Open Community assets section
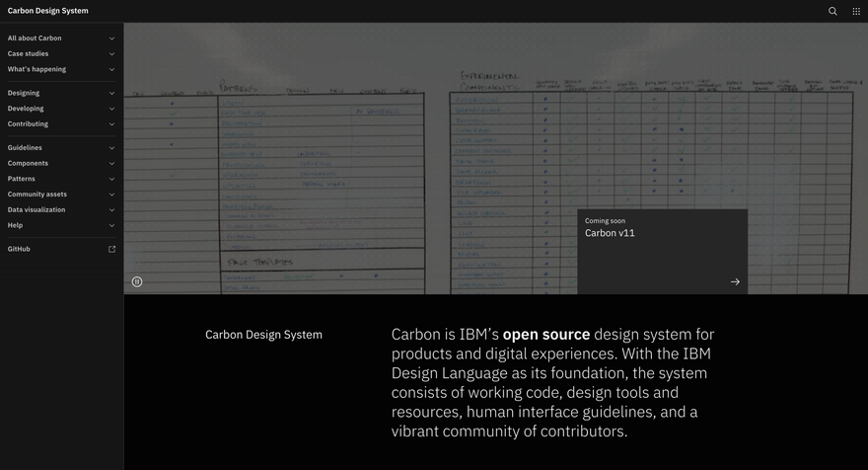868x470 pixels. [37, 195]
